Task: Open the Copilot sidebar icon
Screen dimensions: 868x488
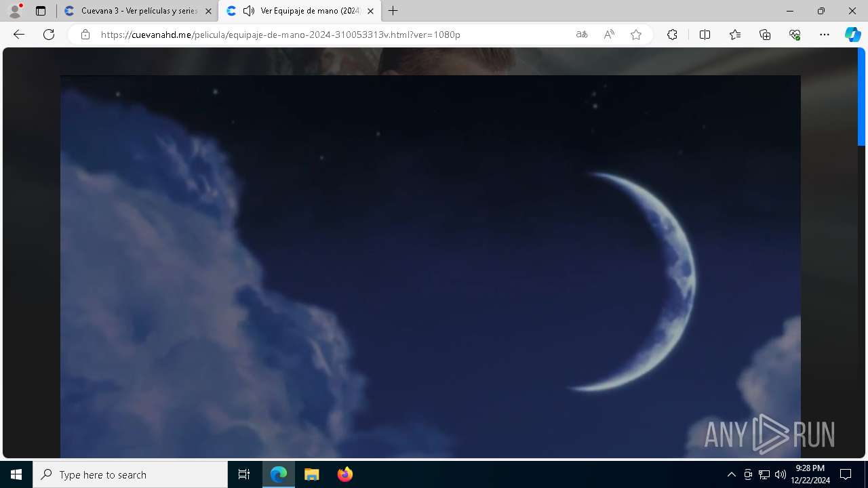Action: [x=853, y=35]
